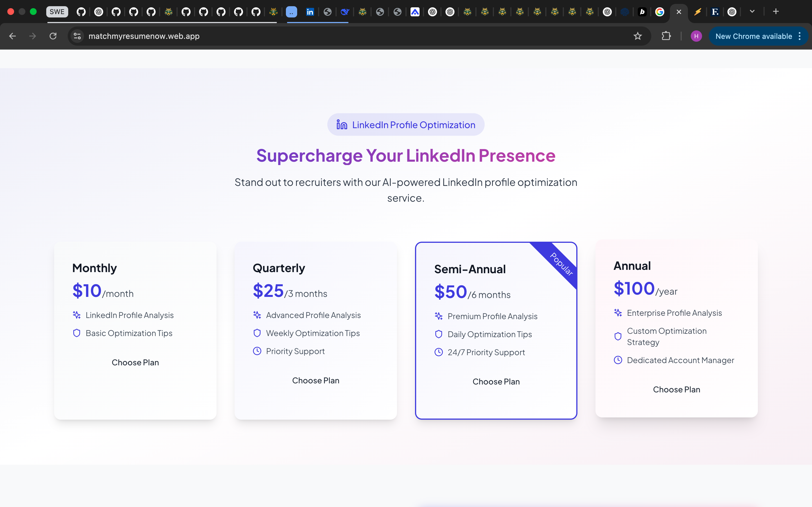Bookmark this page with star icon
The width and height of the screenshot is (812, 507).
(x=637, y=36)
